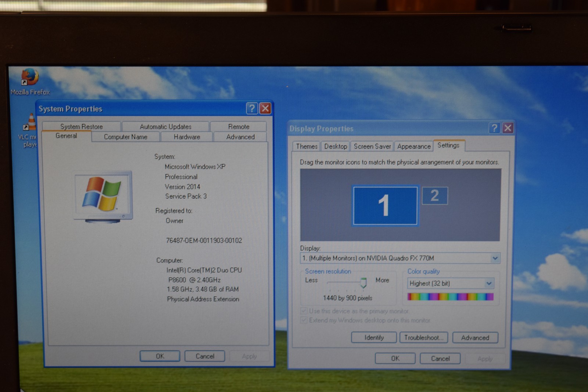Switch to the Screen Saver tab
The width and height of the screenshot is (588, 392).
coord(372,146)
